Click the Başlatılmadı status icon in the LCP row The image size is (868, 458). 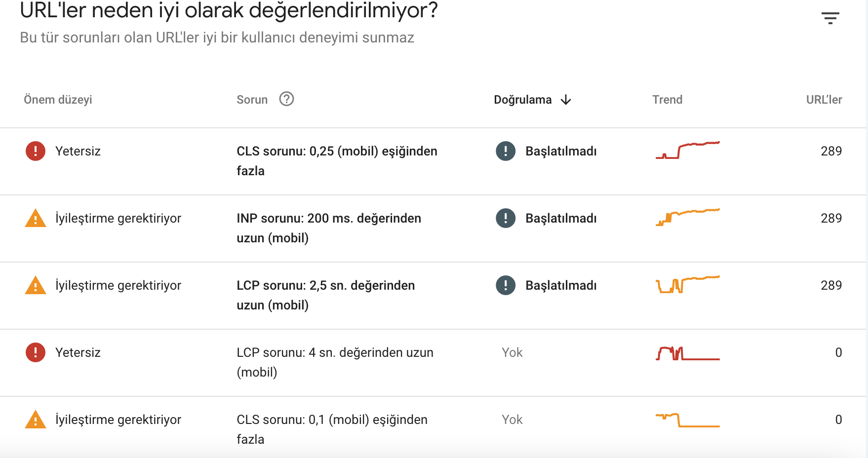pyautogui.click(x=506, y=285)
